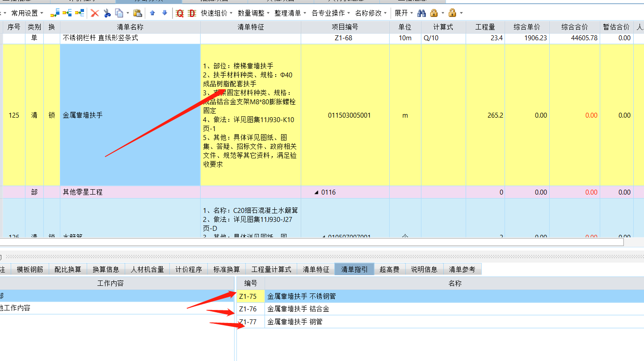Image resolution: width=644 pixels, height=361 pixels.
Task: Click the 金属靠墙扶手 list name cell
Action: click(130, 115)
